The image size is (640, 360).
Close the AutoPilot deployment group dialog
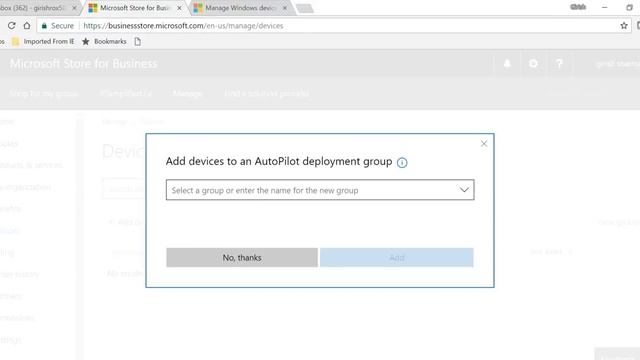click(484, 144)
